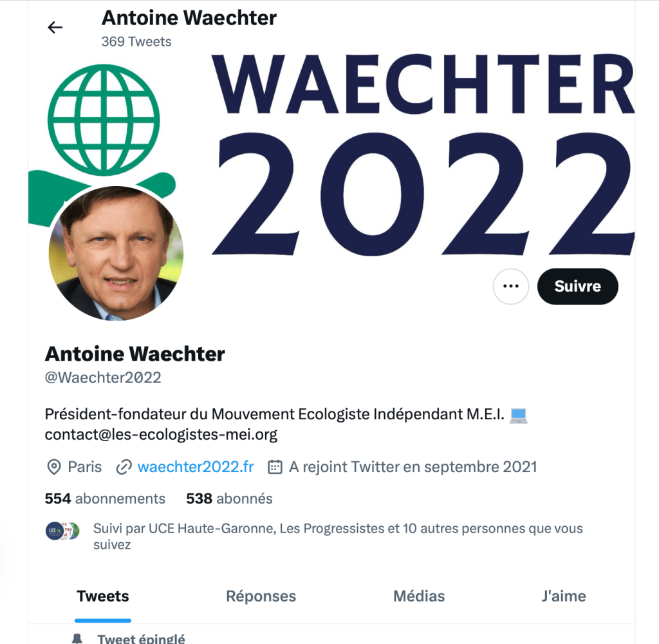Click the @Waechter2022 handle text

point(103,378)
